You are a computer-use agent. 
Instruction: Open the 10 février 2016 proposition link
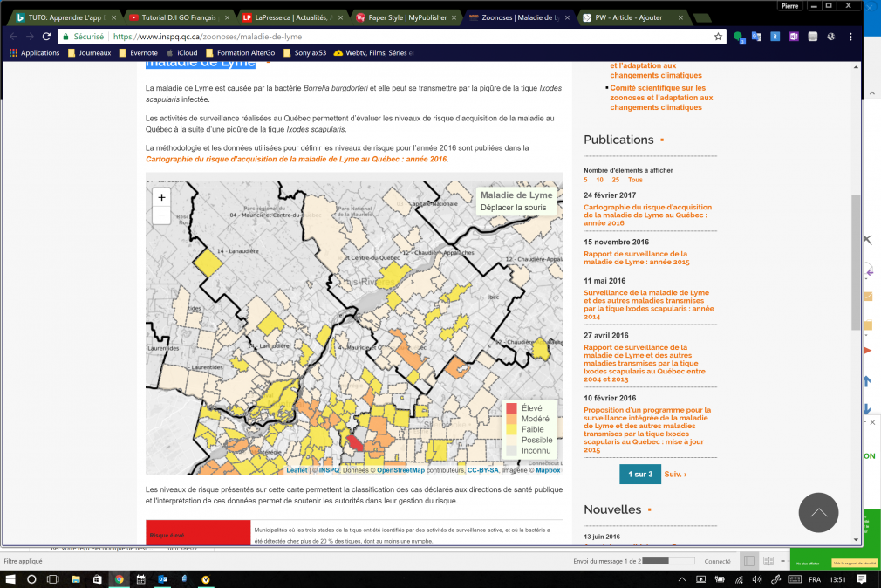647,430
